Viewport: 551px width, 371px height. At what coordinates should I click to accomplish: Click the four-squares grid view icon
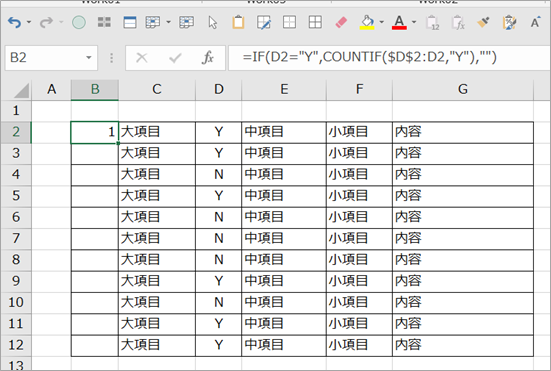click(104, 22)
